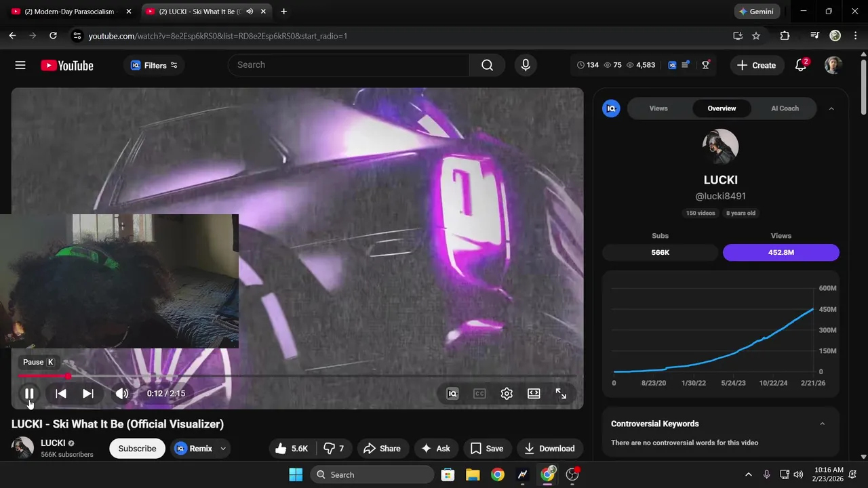This screenshot has height=488, width=868.
Task: Open File Explorer from the taskbar
Action: point(473,474)
